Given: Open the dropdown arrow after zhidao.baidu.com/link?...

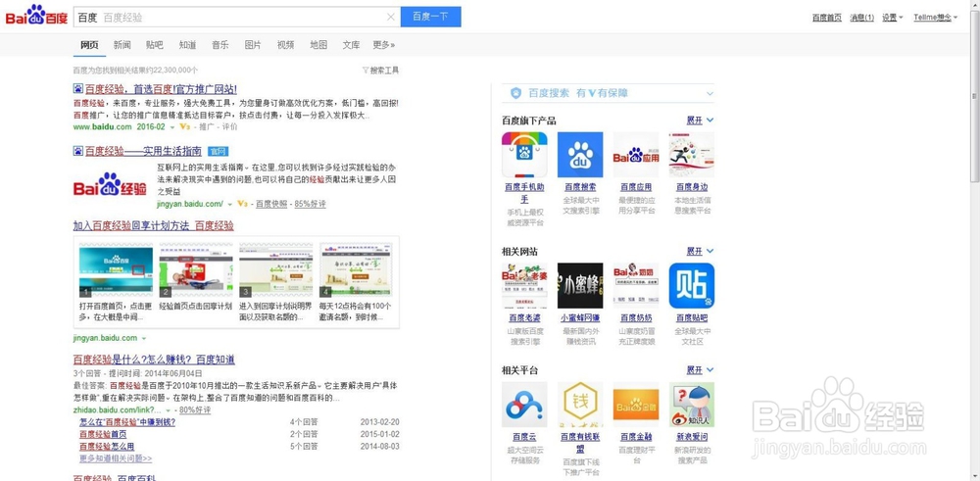Looking at the screenshot, I should 169,411.
